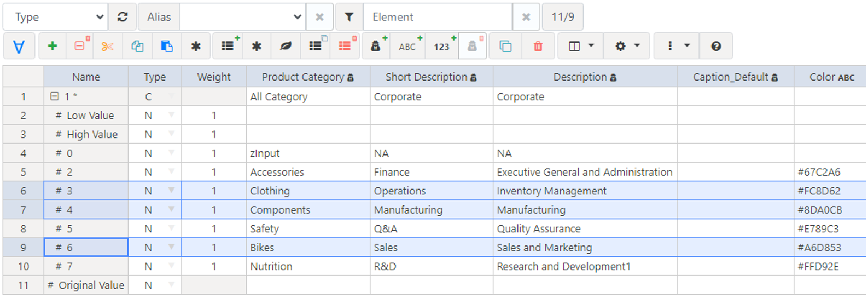Screen dimensions: 868x298
Task: Click the 'Original Value' element name
Action: click(x=91, y=285)
